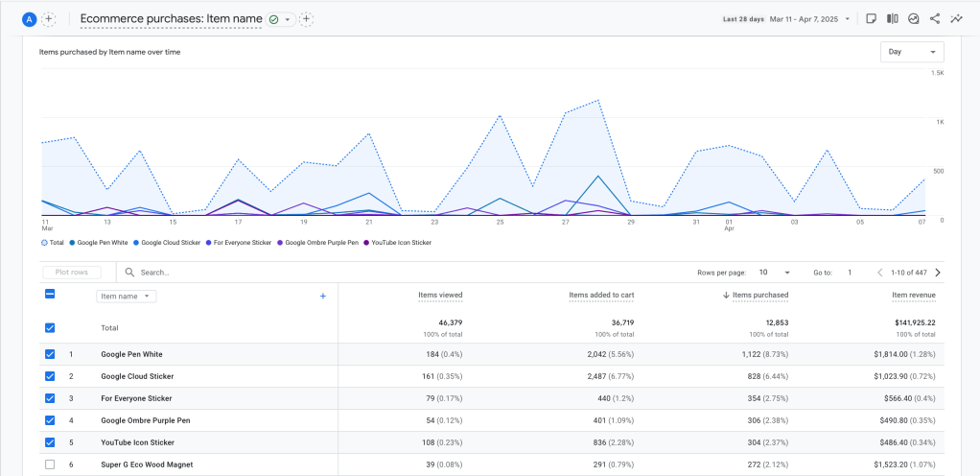Screen dimensions: 980x476
Task: Click the add comparison plus icon beside segment A
Action: click(49, 19)
